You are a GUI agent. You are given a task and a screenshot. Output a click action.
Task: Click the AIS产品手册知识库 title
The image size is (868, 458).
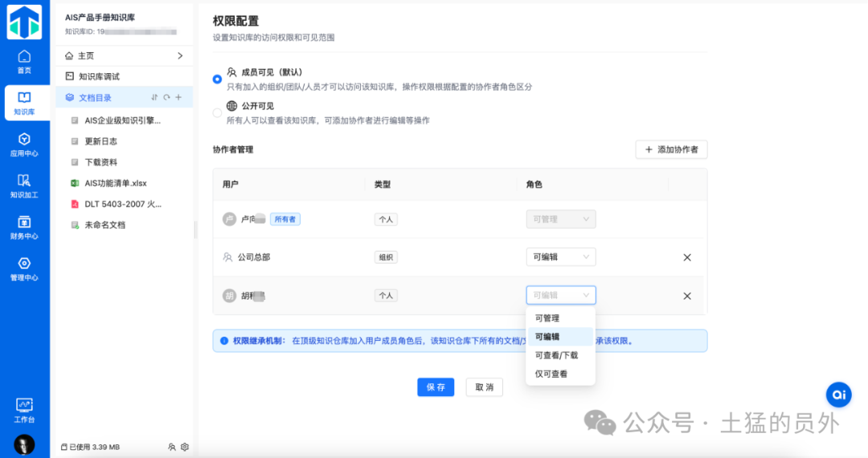tap(100, 18)
